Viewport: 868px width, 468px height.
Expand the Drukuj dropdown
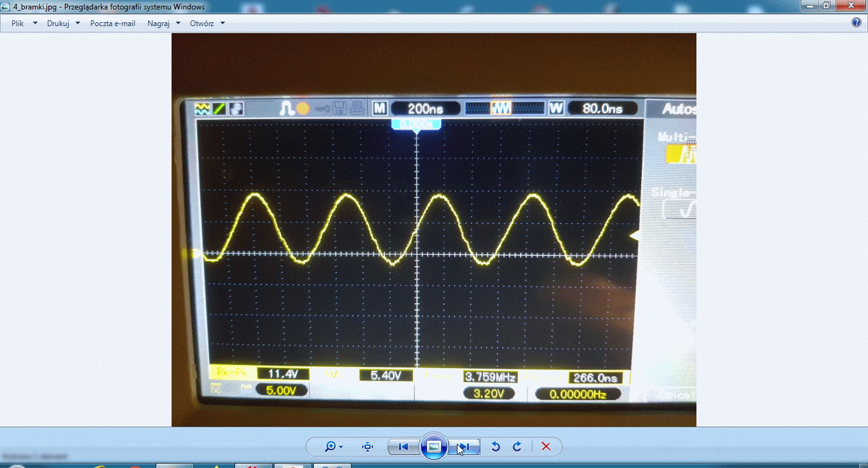tap(63, 23)
